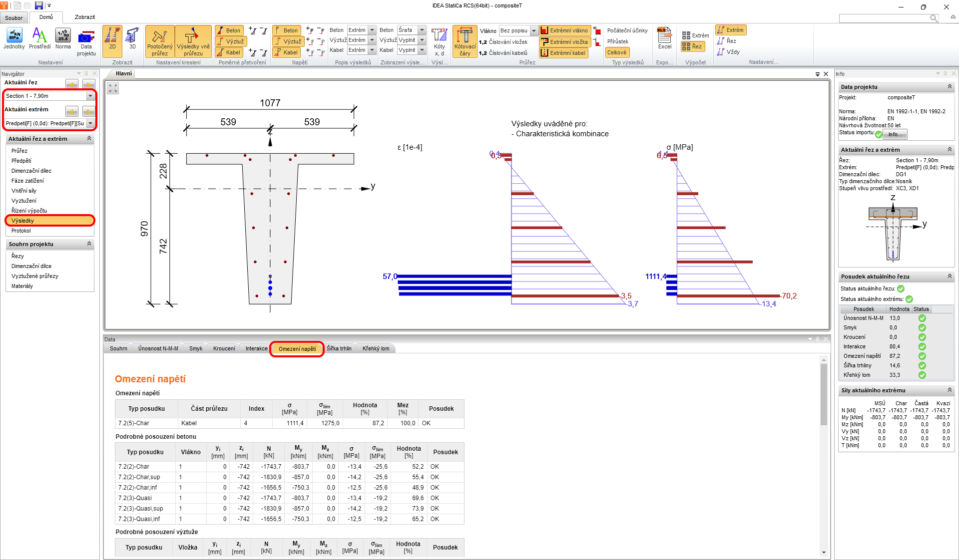Export results to Excel

(x=664, y=39)
